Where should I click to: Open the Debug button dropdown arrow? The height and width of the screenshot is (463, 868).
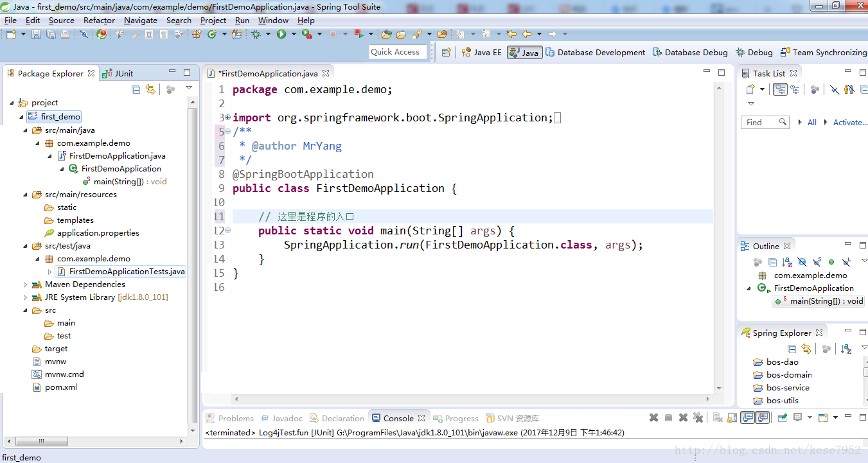pos(268,34)
